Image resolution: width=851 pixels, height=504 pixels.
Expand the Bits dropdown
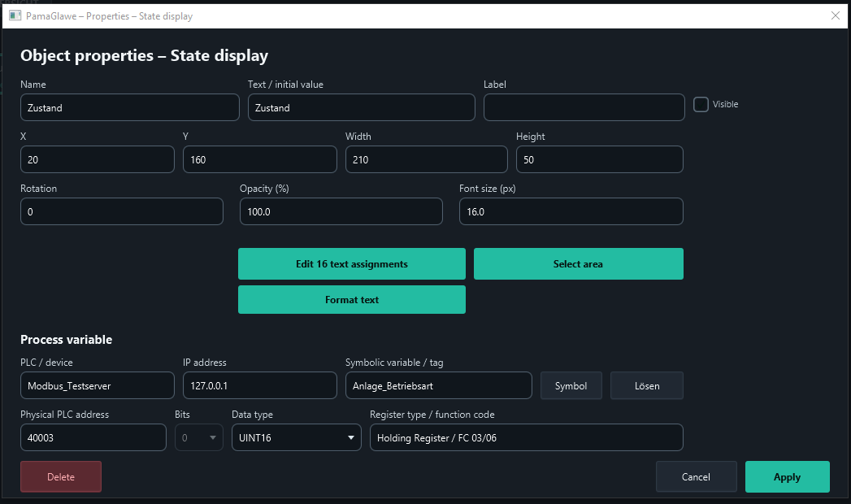pos(198,437)
